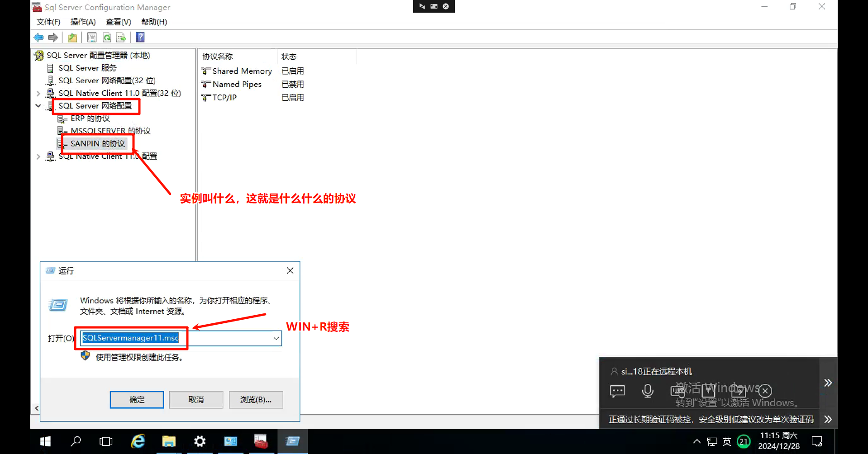Open the 文件(F) menu

[48, 22]
